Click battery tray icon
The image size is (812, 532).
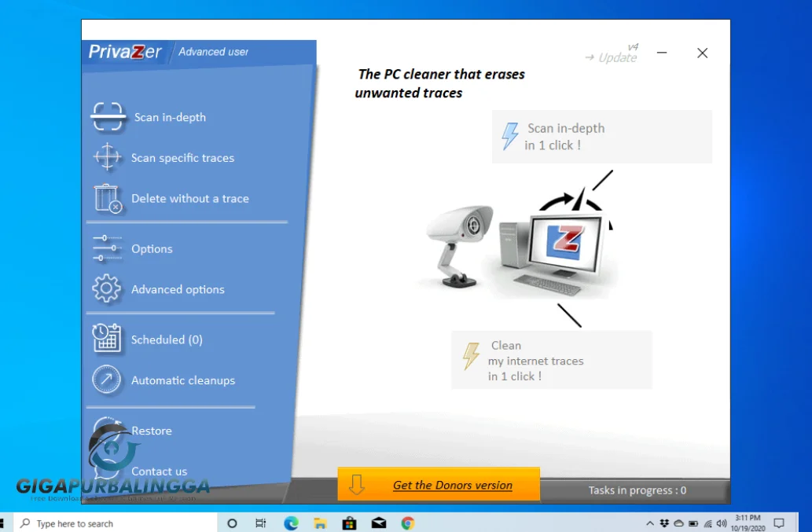point(693,523)
